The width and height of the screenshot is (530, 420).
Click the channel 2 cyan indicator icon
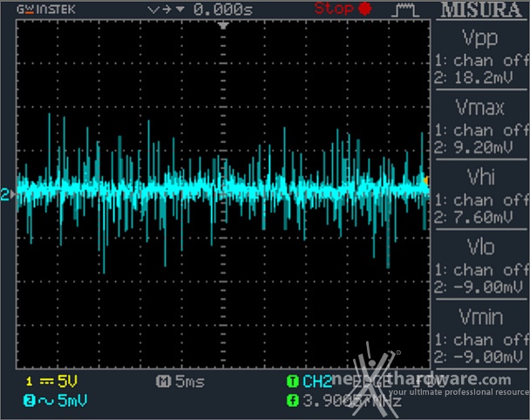(29, 401)
